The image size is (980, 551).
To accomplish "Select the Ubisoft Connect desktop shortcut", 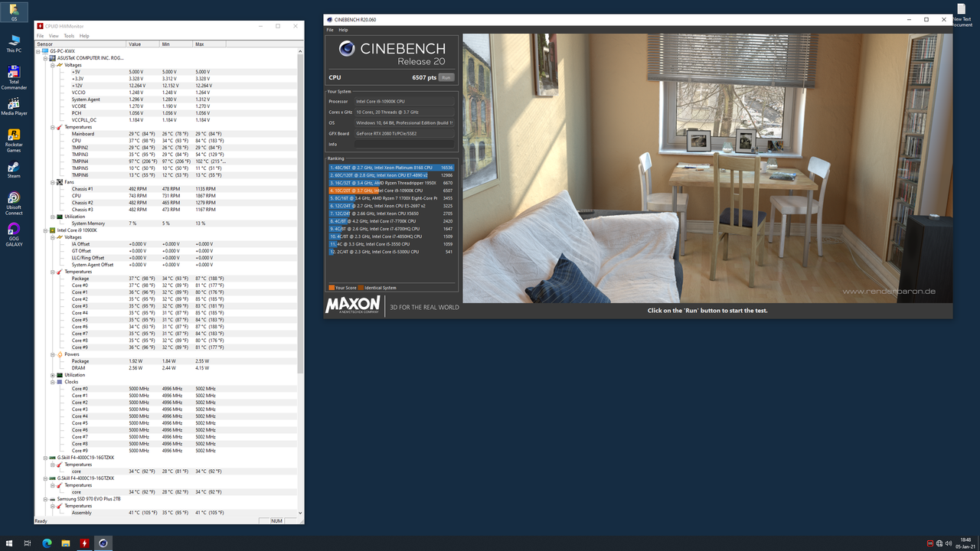I will tap(14, 203).
